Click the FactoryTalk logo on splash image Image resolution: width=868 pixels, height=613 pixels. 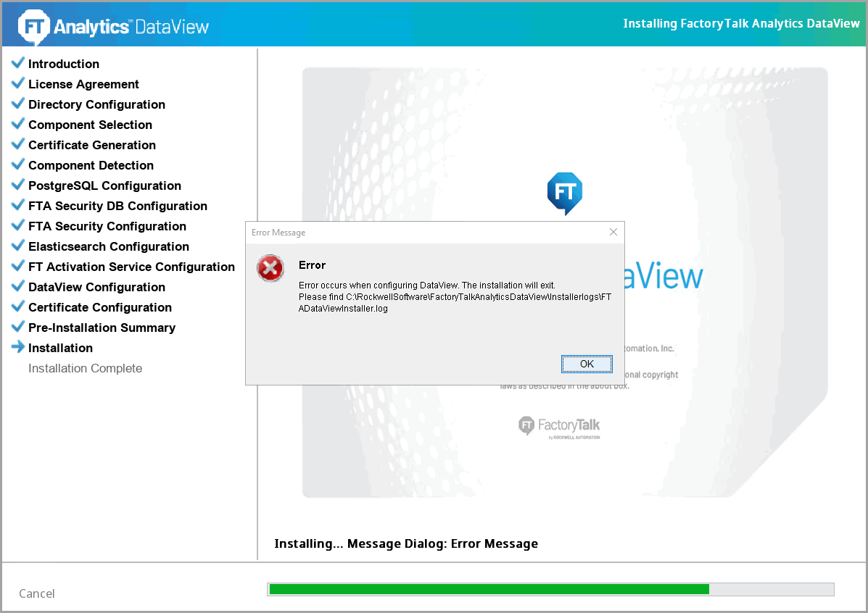point(559,426)
